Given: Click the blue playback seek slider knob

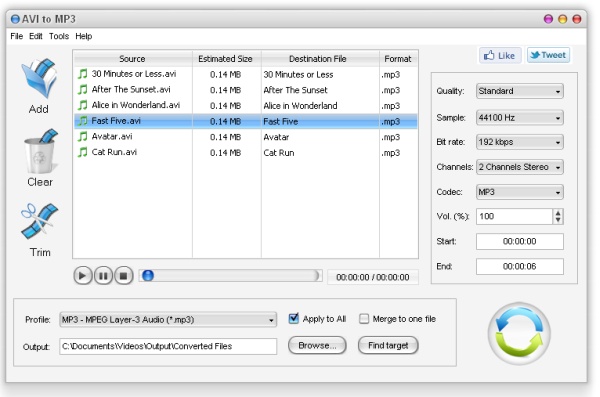Looking at the screenshot, I should (148, 276).
